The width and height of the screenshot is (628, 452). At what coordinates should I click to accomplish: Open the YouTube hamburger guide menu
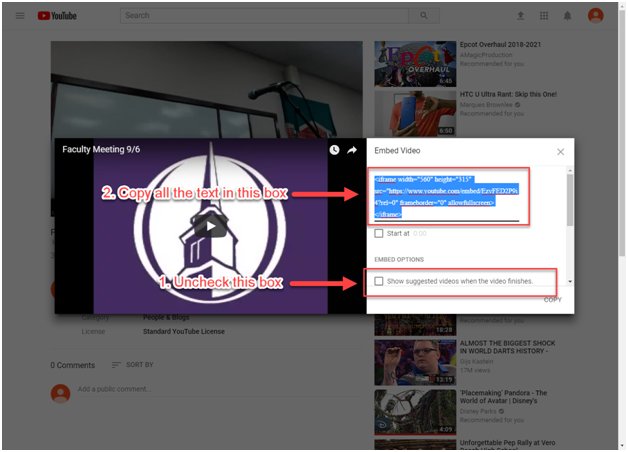20,16
